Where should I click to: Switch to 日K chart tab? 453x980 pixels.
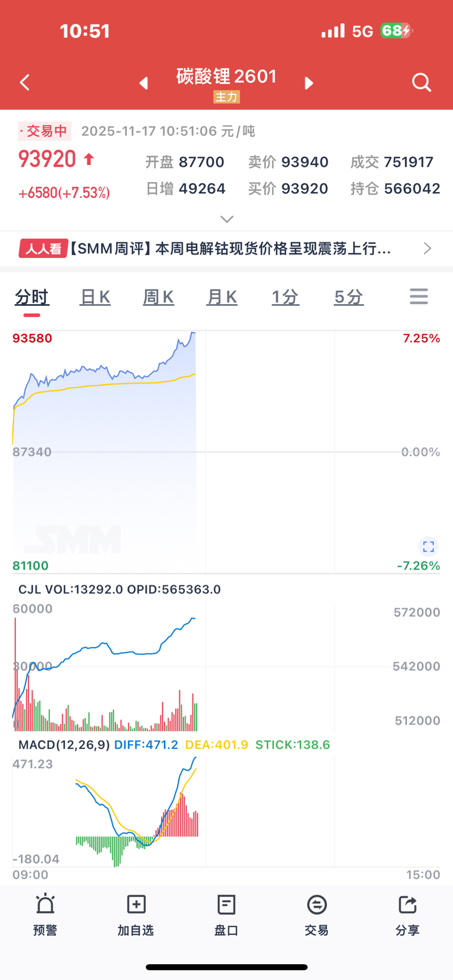[x=95, y=297]
